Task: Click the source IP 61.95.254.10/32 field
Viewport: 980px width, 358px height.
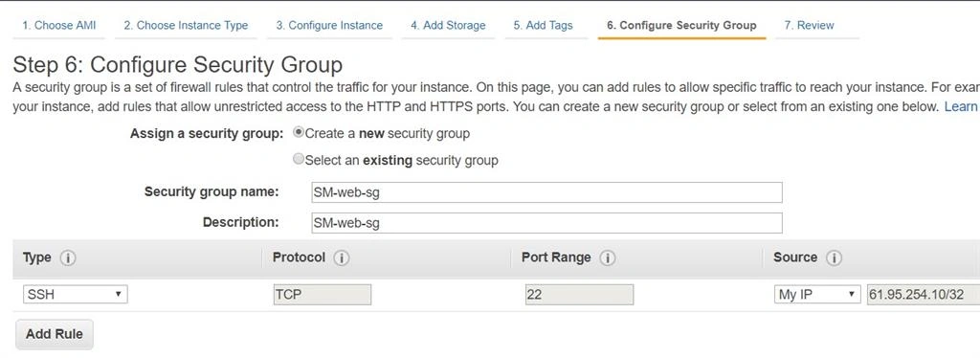Action: coord(924,294)
